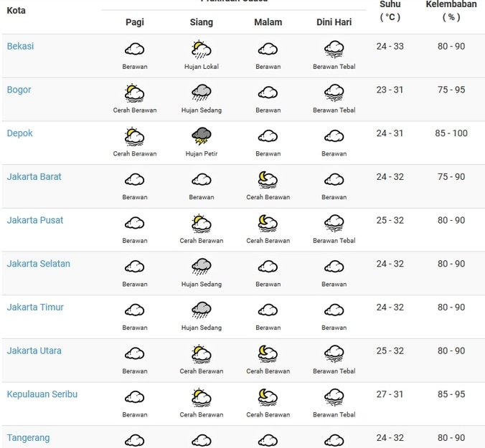Open the Bogor city link
Image resolution: width=485 pixels, height=448 pixels.
point(19,90)
